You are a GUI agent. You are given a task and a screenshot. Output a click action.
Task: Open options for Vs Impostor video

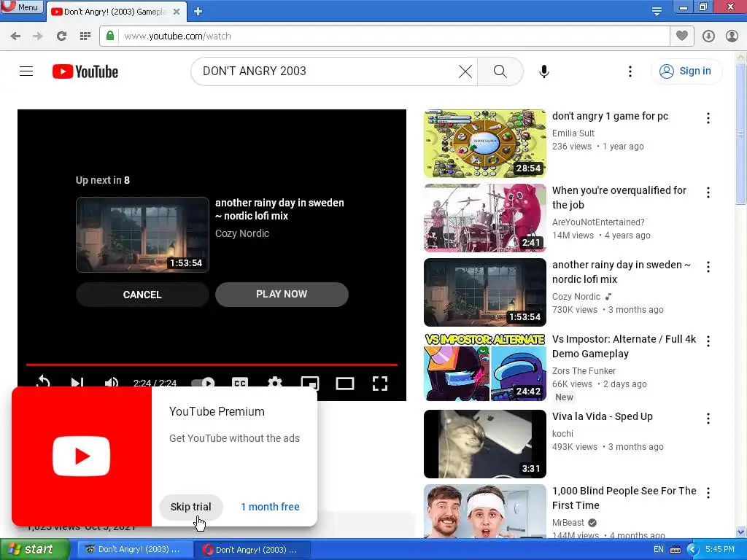click(708, 341)
